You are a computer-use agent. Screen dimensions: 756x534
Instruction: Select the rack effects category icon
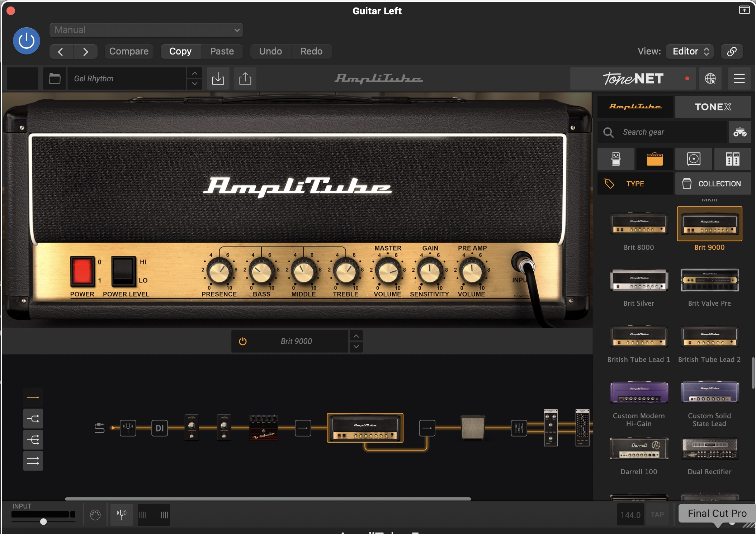(733, 159)
